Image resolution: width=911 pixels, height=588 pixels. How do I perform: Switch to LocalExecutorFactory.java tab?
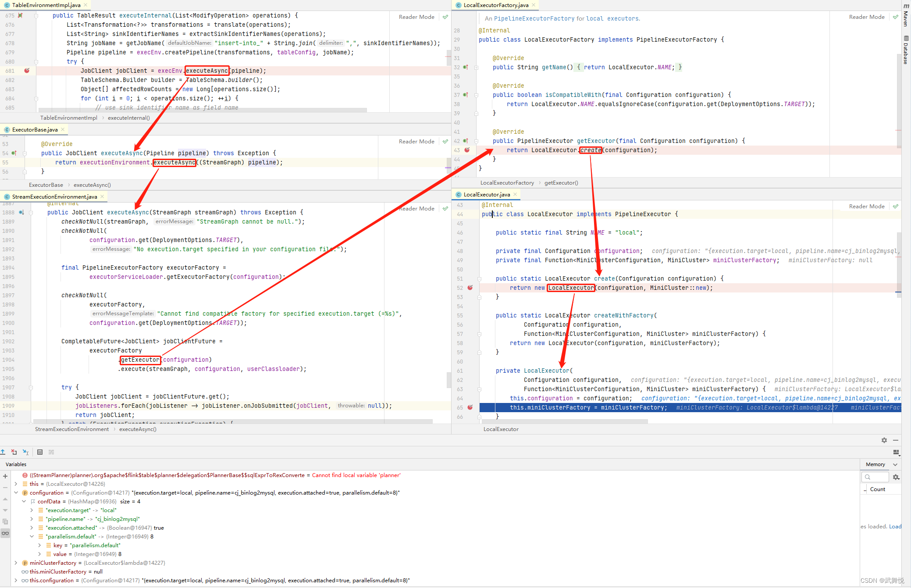(x=495, y=5)
